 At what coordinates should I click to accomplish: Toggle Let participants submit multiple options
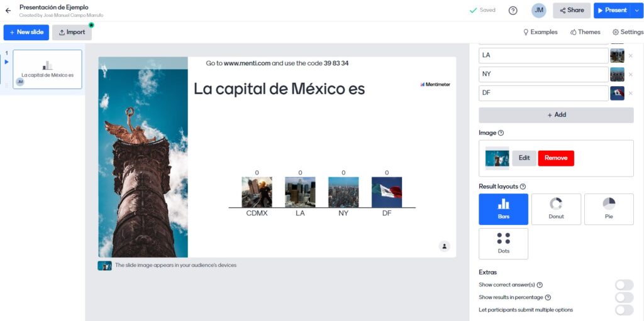(x=623, y=310)
